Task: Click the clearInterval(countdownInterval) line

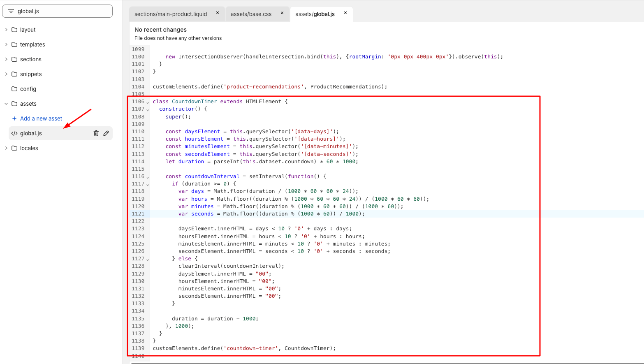Action: pos(231,266)
